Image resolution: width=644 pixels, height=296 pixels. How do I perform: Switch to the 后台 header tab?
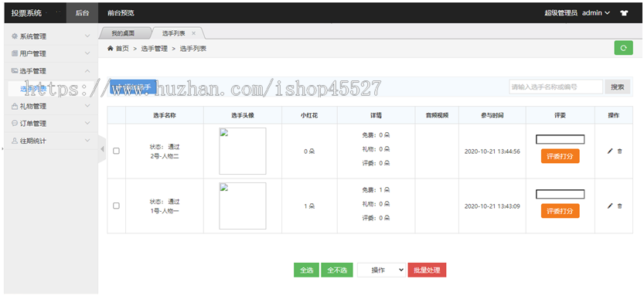(82, 12)
